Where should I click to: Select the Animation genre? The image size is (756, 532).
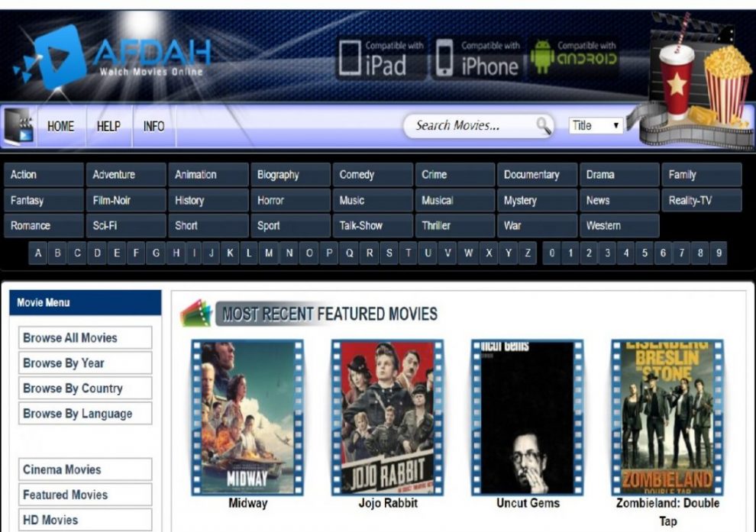tap(208, 175)
